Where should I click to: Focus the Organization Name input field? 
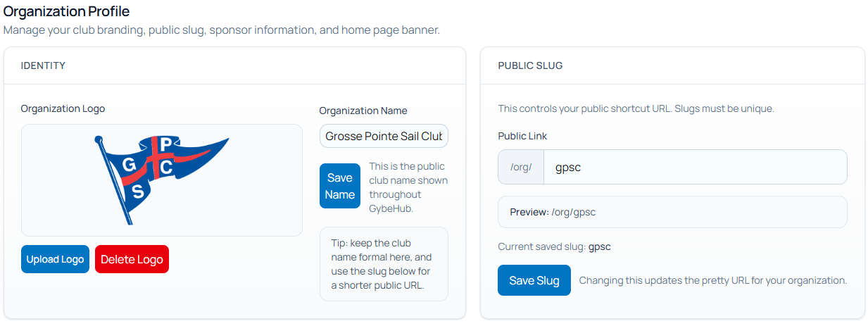384,136
